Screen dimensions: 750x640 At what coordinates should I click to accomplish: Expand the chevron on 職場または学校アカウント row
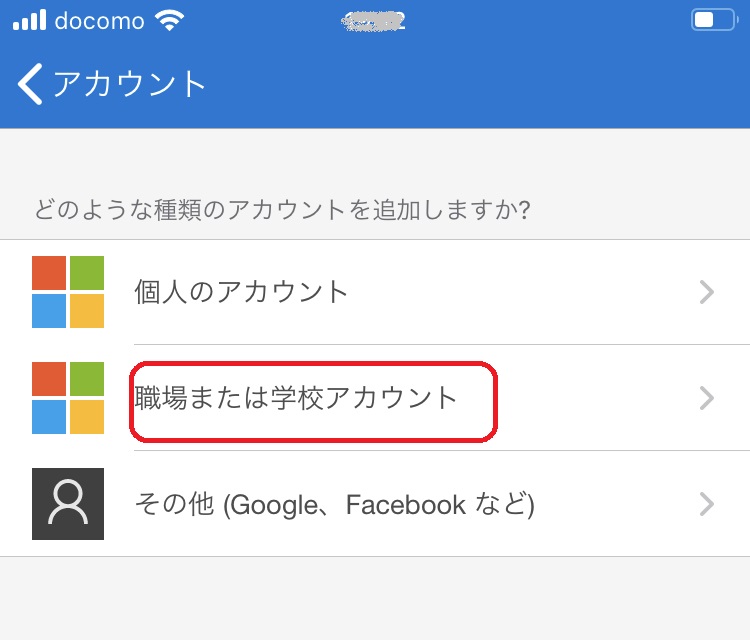tap(706, 398)
